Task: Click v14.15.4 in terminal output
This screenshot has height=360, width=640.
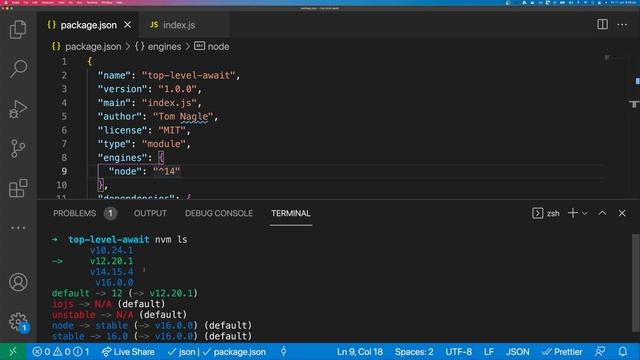Action: point(111,271)
